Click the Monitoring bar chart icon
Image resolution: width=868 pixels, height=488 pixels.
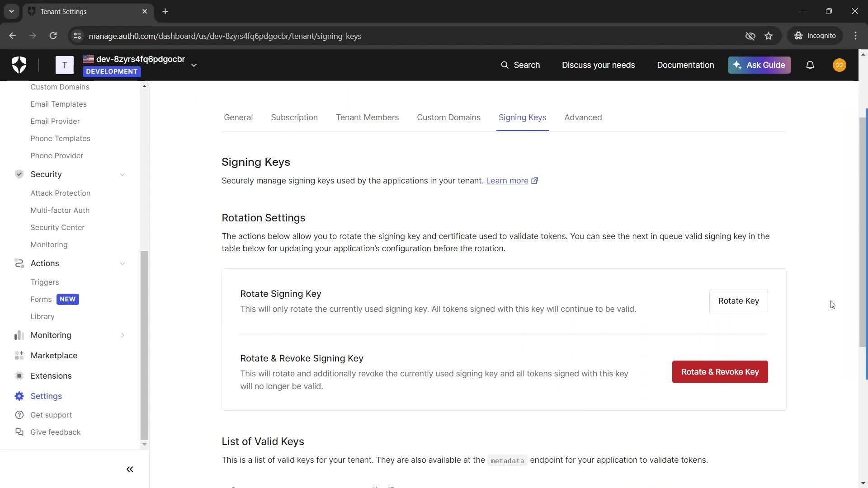point(19,335)
